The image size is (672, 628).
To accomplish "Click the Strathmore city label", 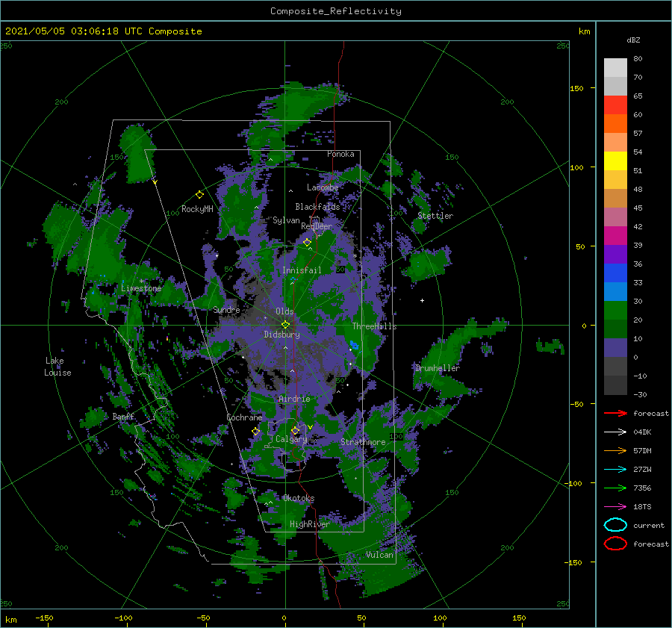I will pyautogui.click(x=363, y=442).
